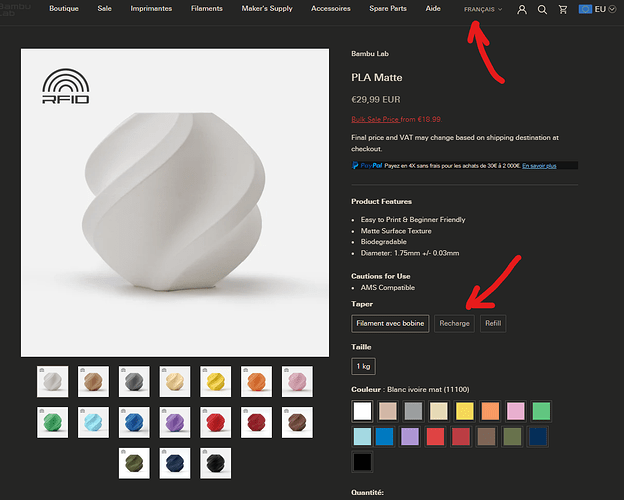Choose the dark red color swatch
Screen dimensions: 624x500
click(x=461, y=436)
